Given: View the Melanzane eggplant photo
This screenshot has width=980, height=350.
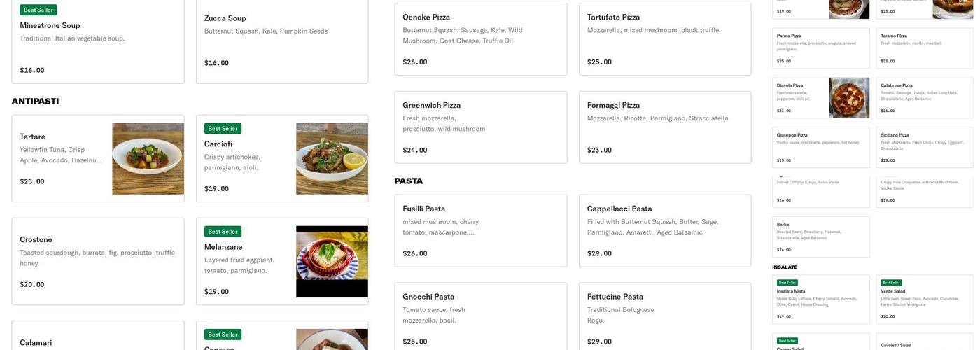Looking at the screenshot, I should (332, 262).
